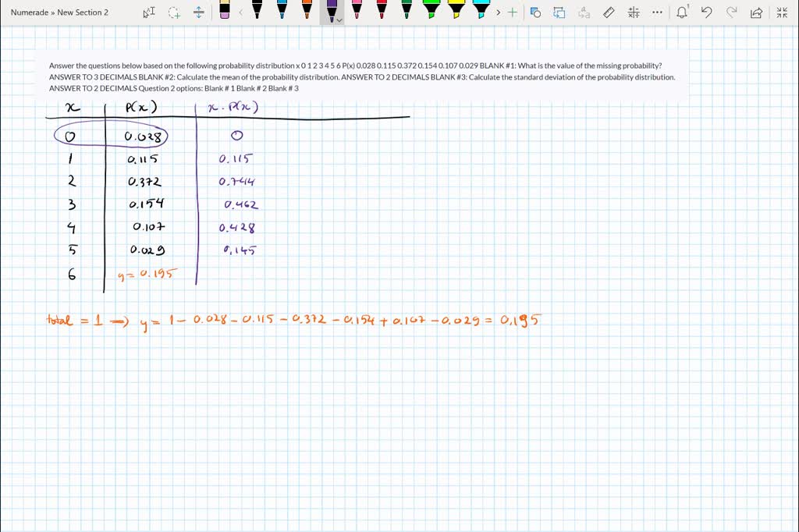This screenshot has height=532, width=799.
Task: Open the ruler tool
Action: click(608, 12)
